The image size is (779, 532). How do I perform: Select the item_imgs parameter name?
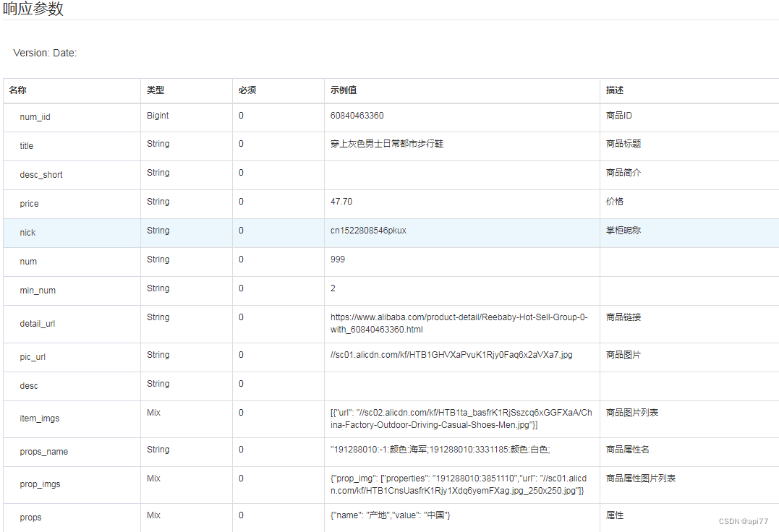coord(39,419)
